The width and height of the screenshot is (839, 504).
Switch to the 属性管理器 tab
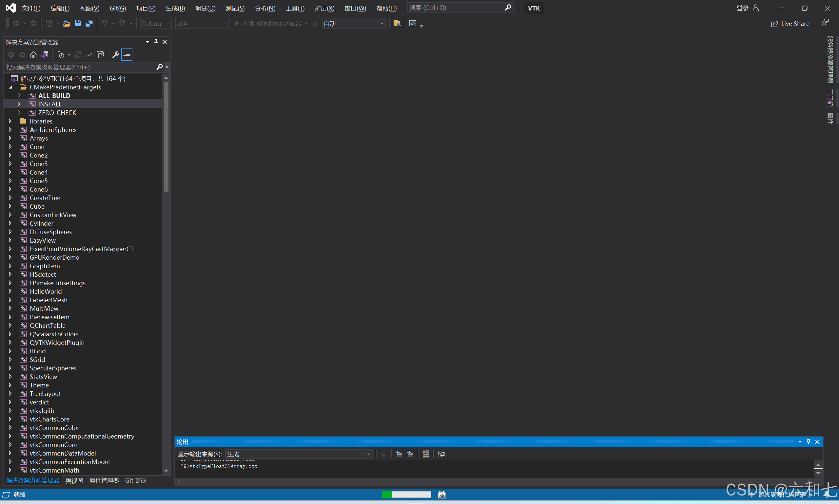(x=104, y=480)
